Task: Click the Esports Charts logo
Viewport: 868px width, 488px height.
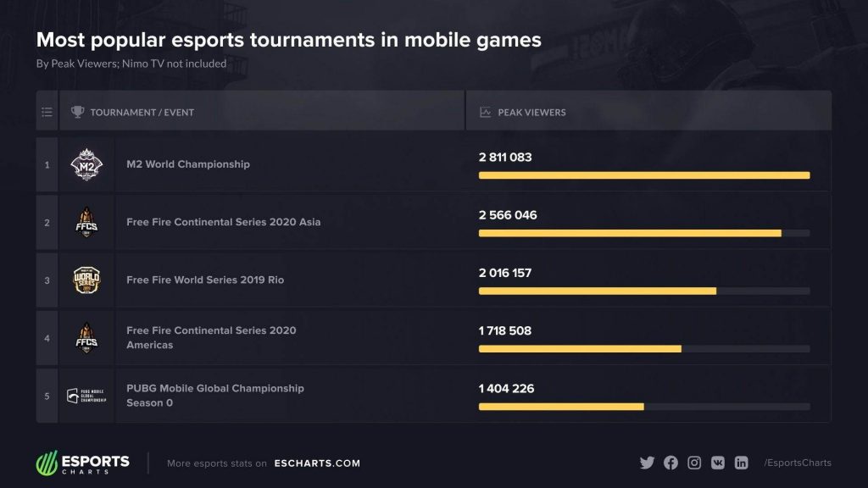Action: click(x=83, y=463)
